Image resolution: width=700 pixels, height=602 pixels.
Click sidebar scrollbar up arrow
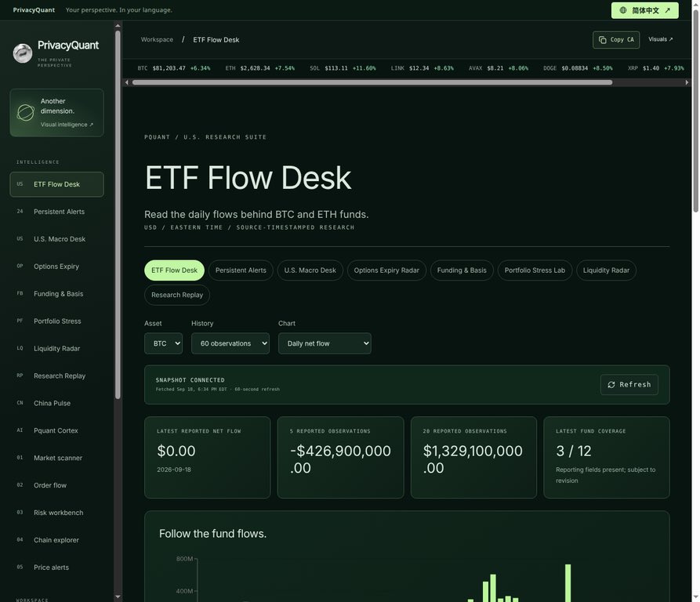click(x=118, y=26)
